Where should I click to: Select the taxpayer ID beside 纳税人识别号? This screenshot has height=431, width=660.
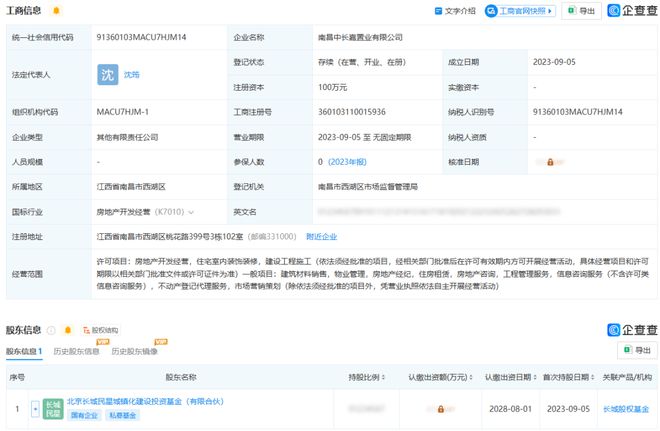[x=578, y=112]
